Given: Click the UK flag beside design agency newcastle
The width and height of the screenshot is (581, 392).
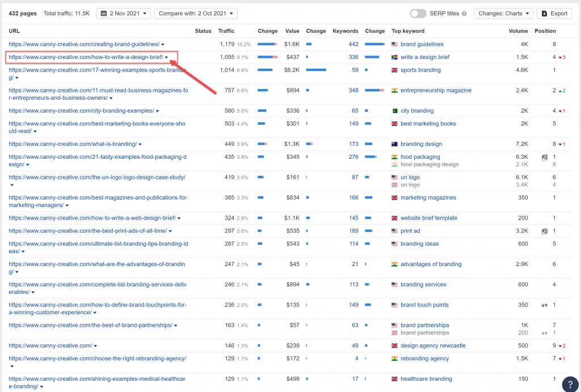Looking at the screenshot, I should coord(395,346).
